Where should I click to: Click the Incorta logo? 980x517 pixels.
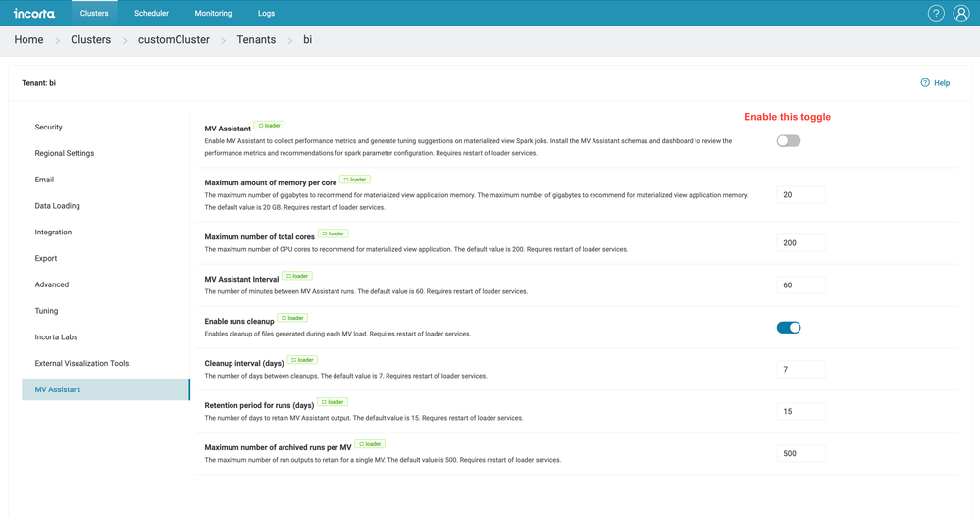pyautogui.click(x=34, y=14)
